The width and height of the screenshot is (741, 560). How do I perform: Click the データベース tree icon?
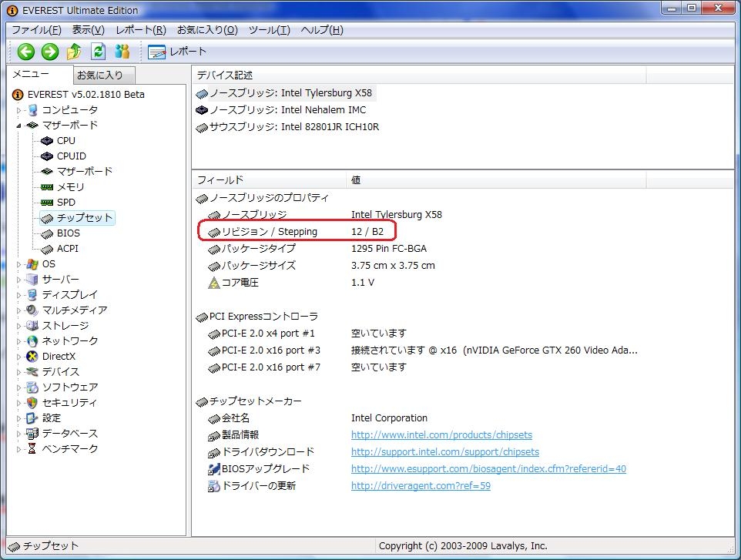pos(32,434)
